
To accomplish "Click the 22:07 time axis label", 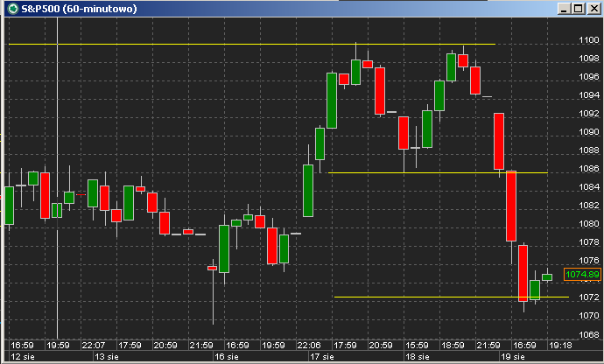I will pyautogui.click(x=94, y=346).
